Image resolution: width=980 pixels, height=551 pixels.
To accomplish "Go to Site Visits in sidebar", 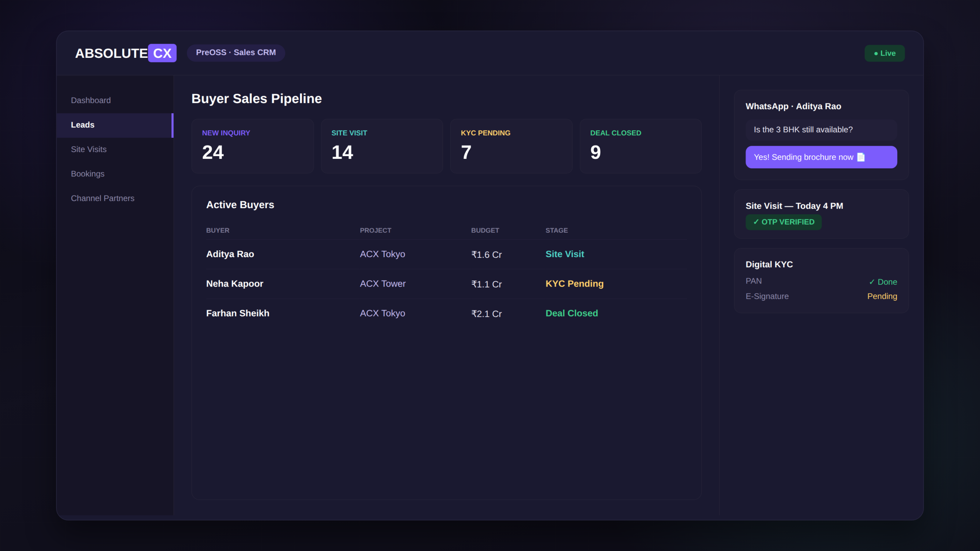I will pyautogui.click(x=115, y=149).
